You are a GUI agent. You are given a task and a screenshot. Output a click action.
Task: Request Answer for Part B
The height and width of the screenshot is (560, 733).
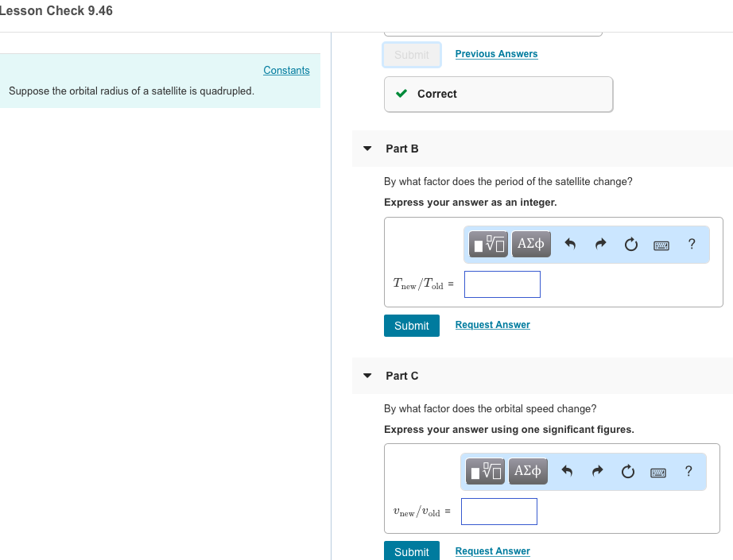(x=492, y=324)
